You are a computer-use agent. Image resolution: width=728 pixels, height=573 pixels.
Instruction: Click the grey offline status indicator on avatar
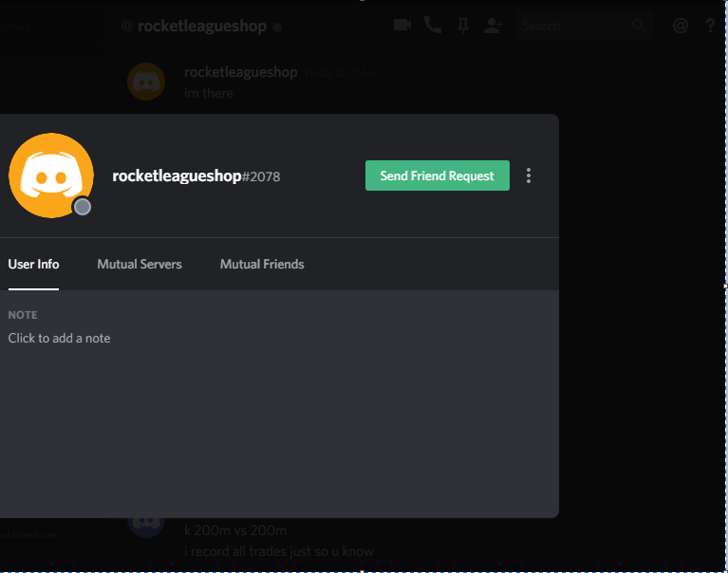coord(83,207)
